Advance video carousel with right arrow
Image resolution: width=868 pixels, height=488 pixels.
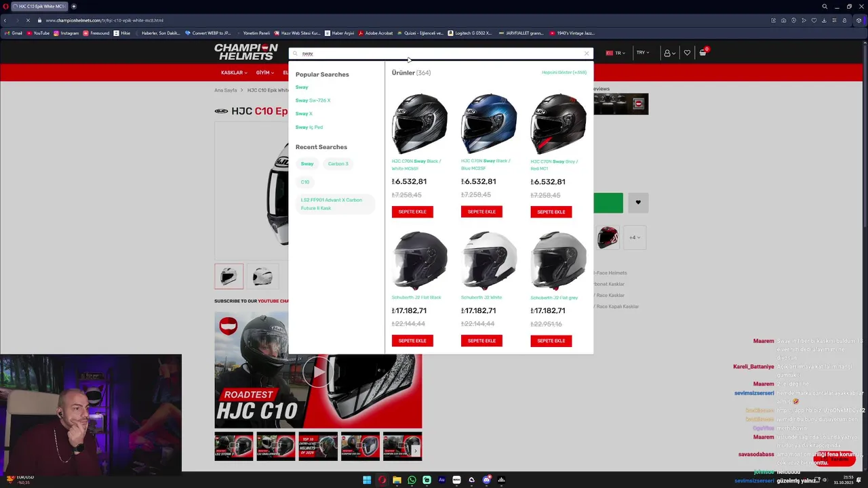(416, 451)
